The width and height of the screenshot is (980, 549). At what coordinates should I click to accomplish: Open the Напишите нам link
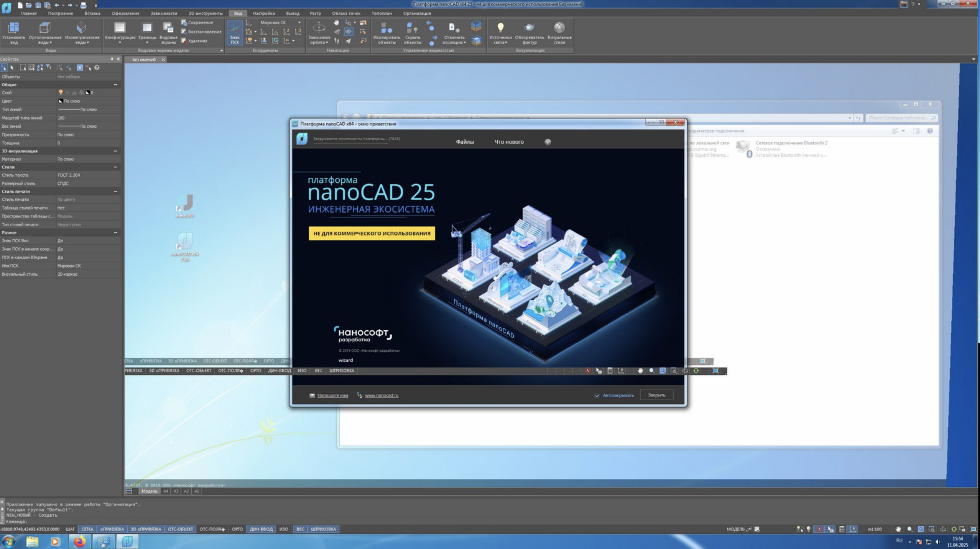click(333, 395)
